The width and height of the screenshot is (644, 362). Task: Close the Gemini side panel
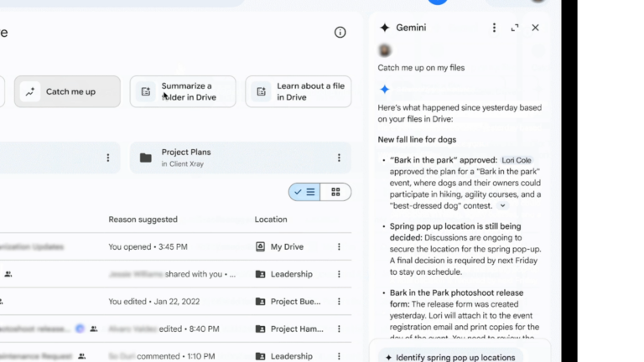536,28
